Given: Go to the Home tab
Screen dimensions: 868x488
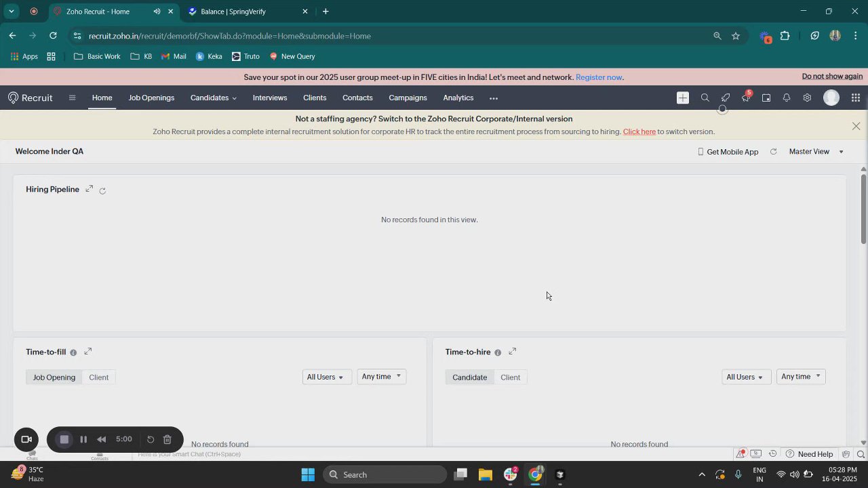Looking at the screenshot, I should click(x=102, y=98).
